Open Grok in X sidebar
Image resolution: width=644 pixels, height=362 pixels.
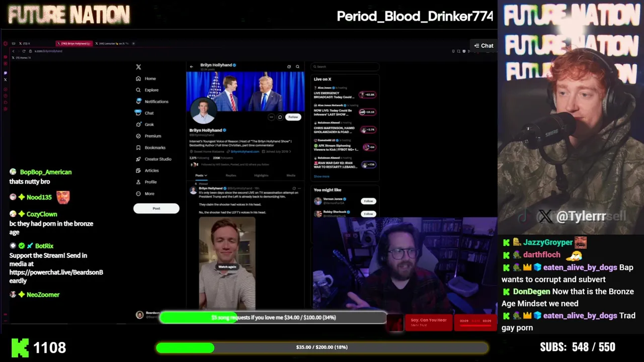point(145,125)
